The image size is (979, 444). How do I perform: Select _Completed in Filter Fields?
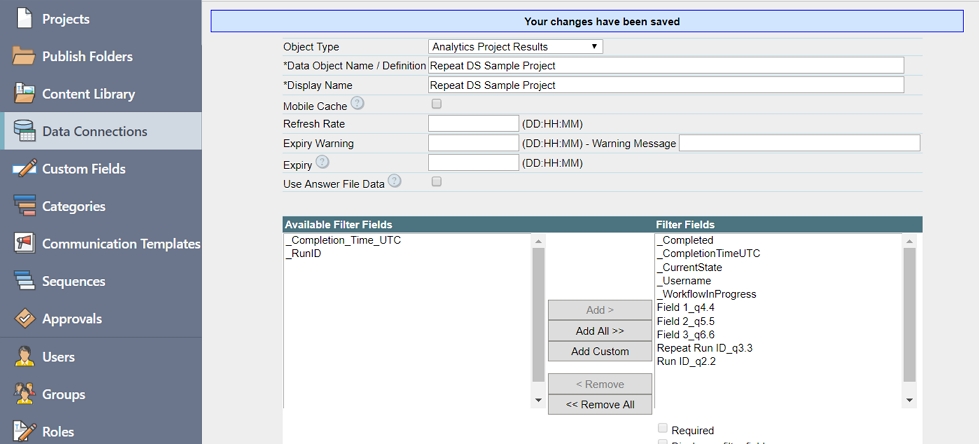click(685, 240)
